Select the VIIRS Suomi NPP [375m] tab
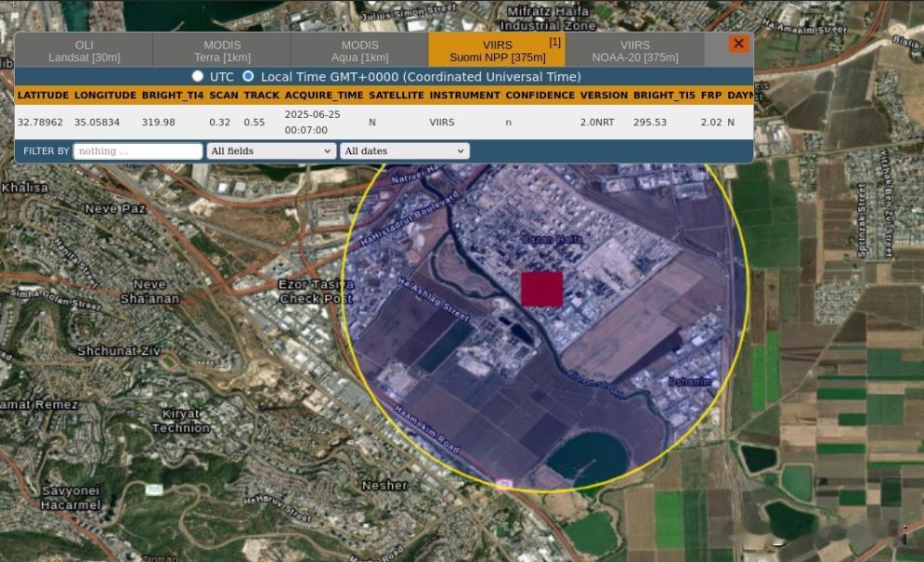The image size is (924, 562). point(498,51)
